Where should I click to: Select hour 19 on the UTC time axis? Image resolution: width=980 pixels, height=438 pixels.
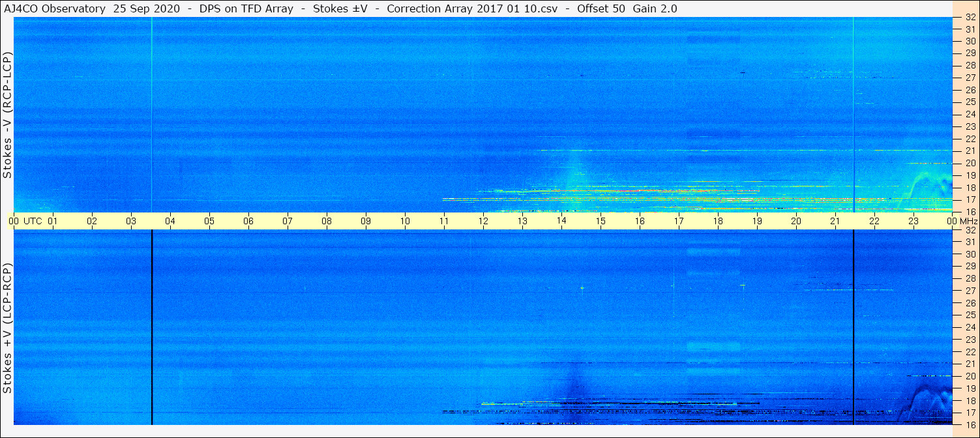click(757, 221)
